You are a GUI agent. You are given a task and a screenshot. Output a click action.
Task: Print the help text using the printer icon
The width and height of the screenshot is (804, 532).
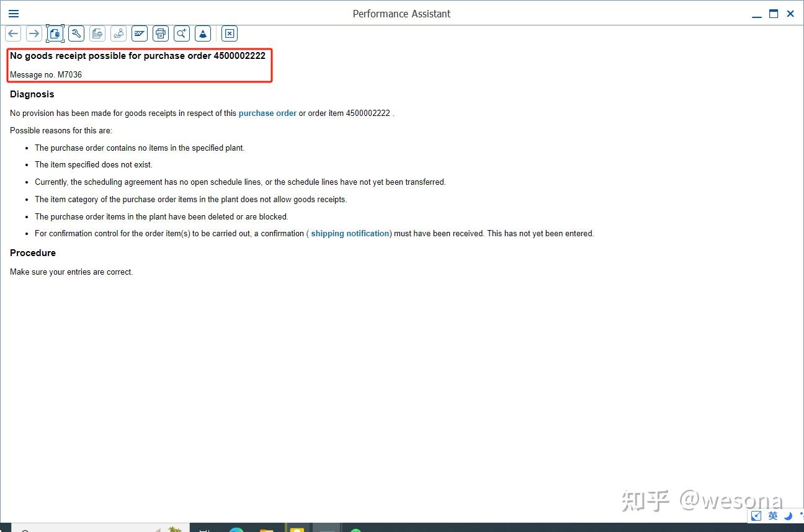coord(160,33)
